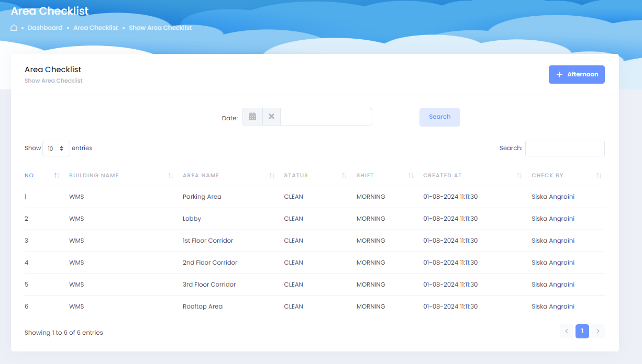
Task: Sort by Created At column icon
Action: coord(519,176)
